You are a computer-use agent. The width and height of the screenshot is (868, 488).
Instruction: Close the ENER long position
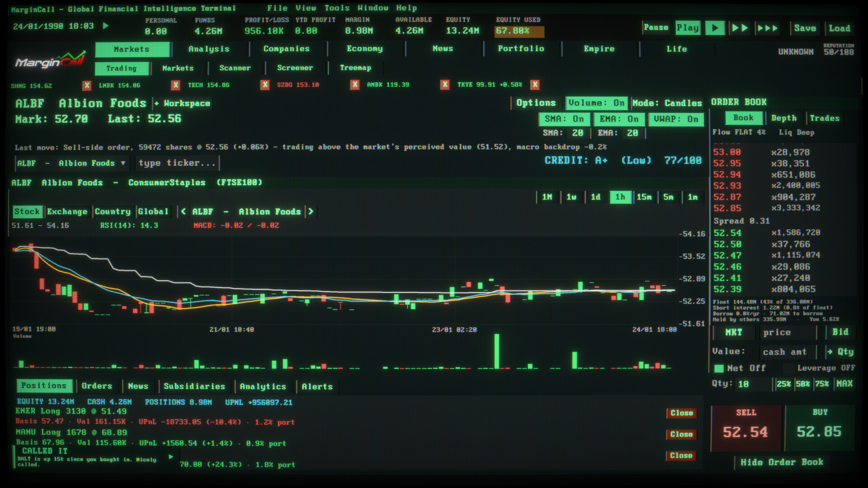[681, 413]
